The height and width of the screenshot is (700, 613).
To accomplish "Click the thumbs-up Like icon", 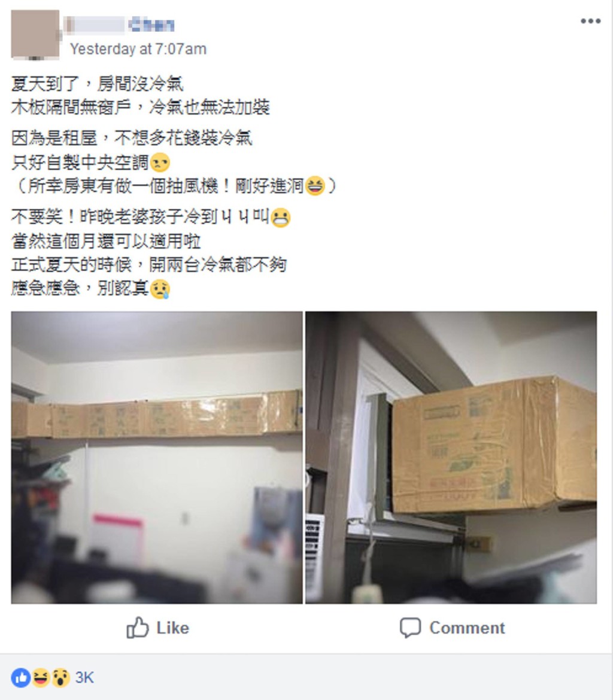I will click(137, 628).
